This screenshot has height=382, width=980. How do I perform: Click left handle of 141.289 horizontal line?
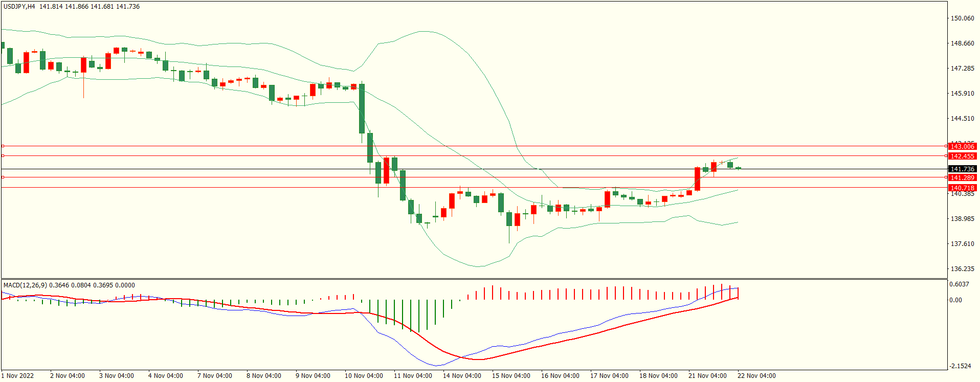point(3,177)
